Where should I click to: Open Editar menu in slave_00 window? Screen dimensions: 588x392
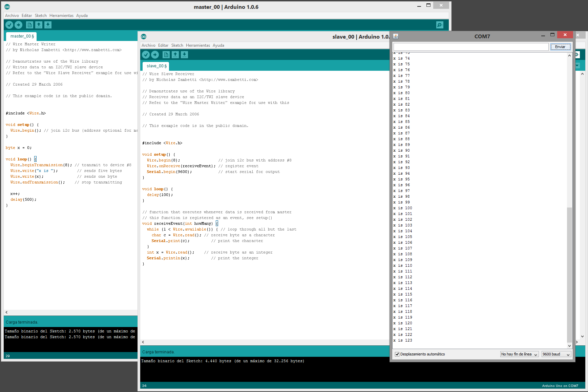tap(163, 45)
